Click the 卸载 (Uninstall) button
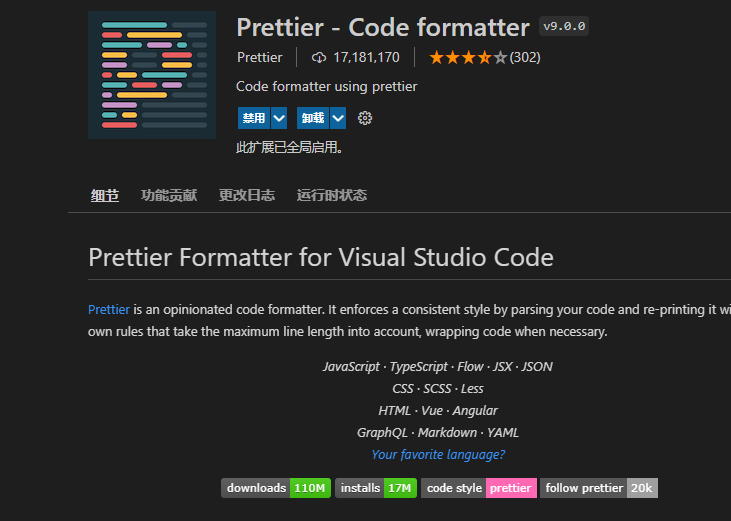The height and width of the screenshot is (521, 731). [x=313, y=118]
